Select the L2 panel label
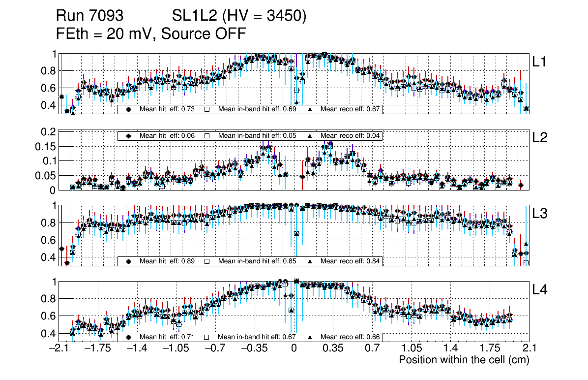This screenshot has height=380, width=588. (x=540, y=138)
